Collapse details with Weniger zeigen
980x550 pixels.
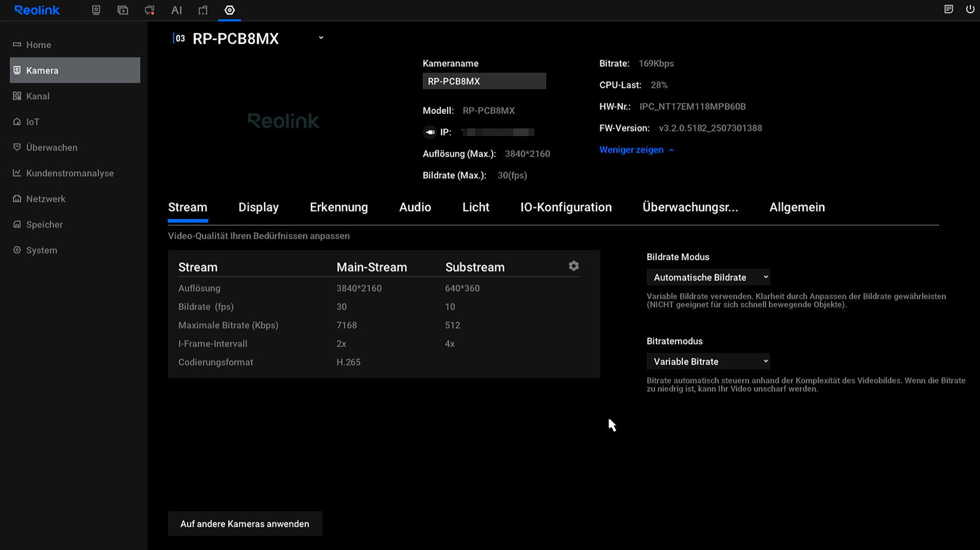636,149
